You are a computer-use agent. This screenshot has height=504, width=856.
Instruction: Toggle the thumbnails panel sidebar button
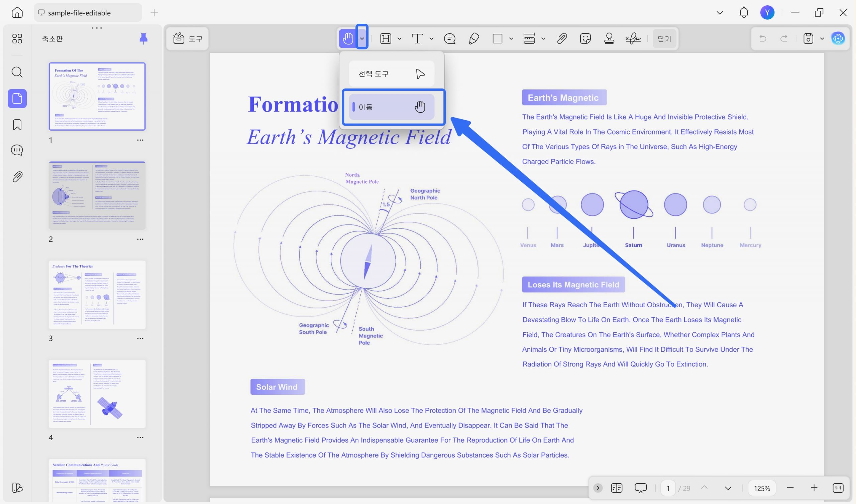[x=17, y=99]
